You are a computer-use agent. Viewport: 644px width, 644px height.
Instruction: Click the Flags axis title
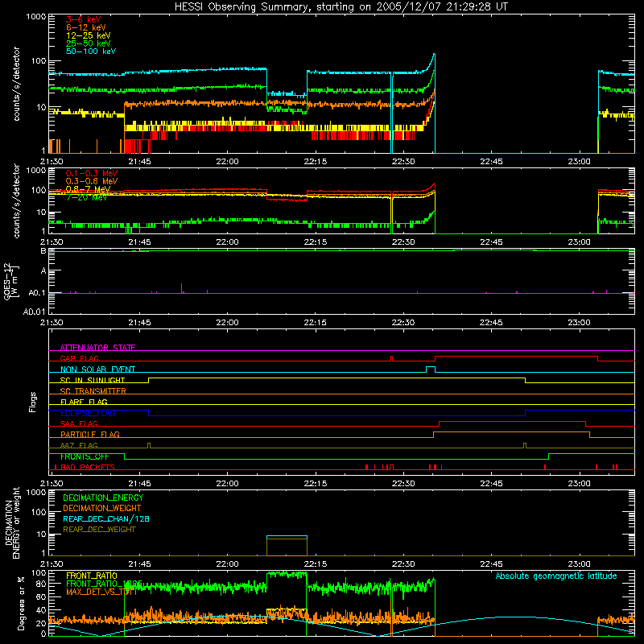point(33,402)
